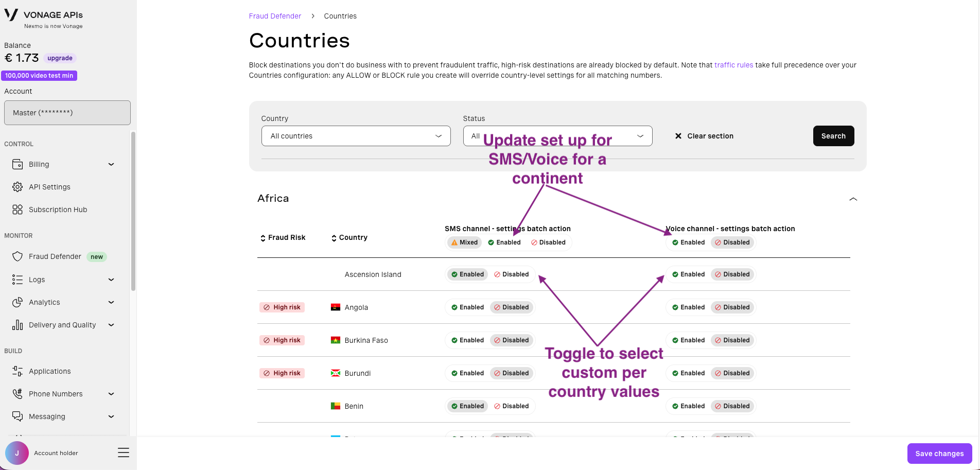
Task: Open Subscription Hub in the sidebar
Action: (x=64, y=210)
